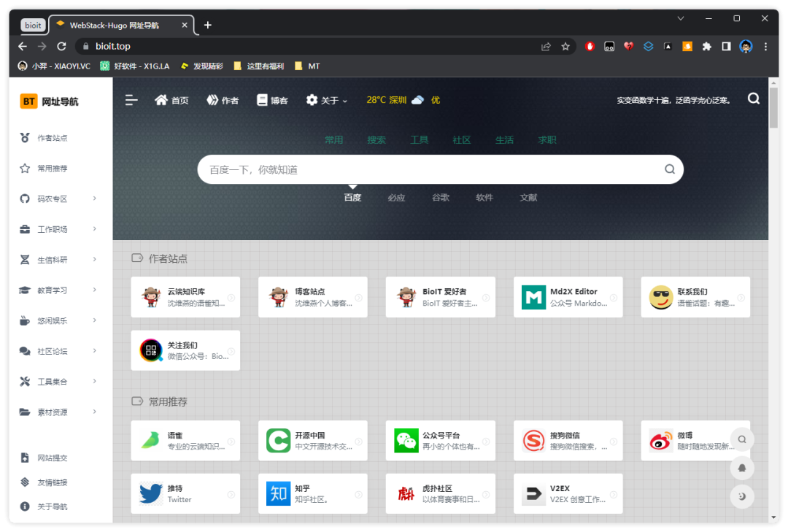Image resolution: width=788 pixels, height=532 pixels.
Task: Open the 关注我们 QR code card
Action: point(185,350)
